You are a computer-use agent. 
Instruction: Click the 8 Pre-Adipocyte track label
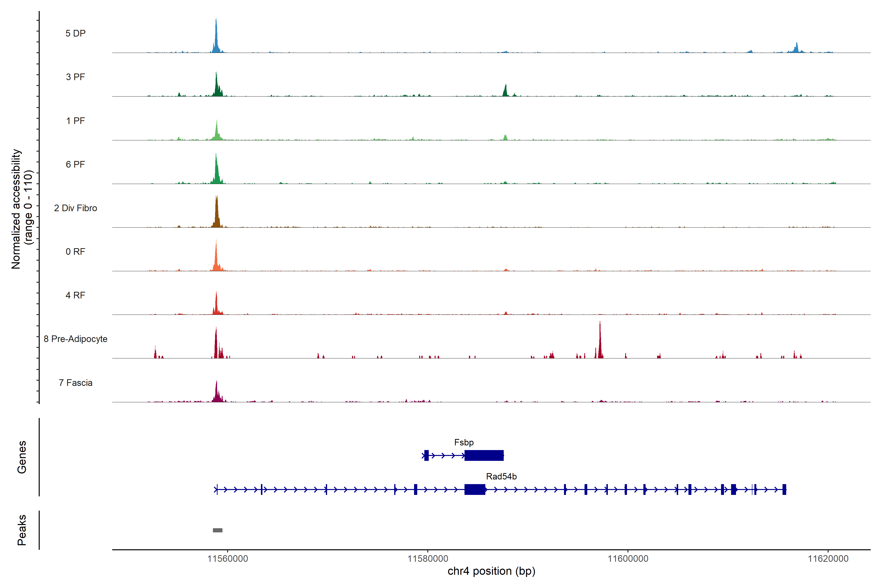(x=75, y=339)
